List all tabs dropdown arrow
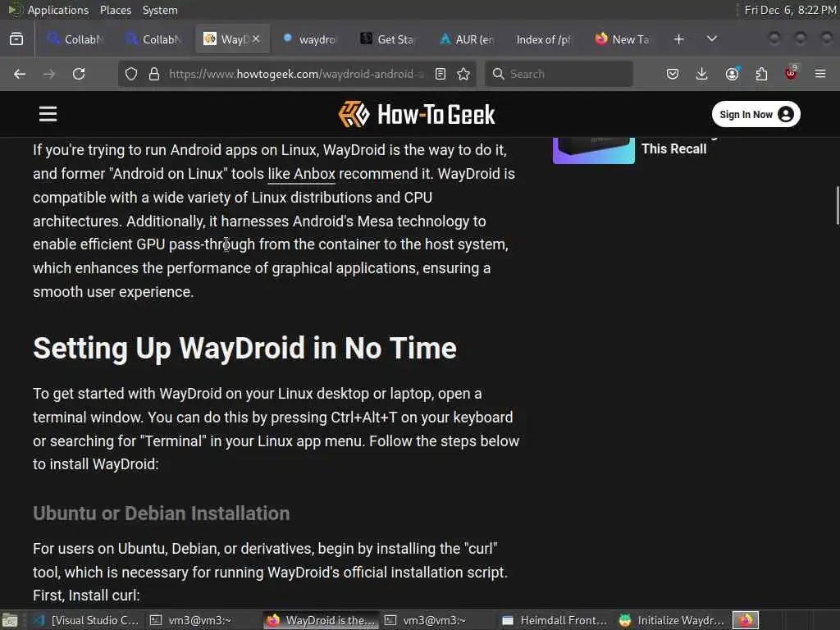This screenshot has height=630, width=840. coord(712,39)
